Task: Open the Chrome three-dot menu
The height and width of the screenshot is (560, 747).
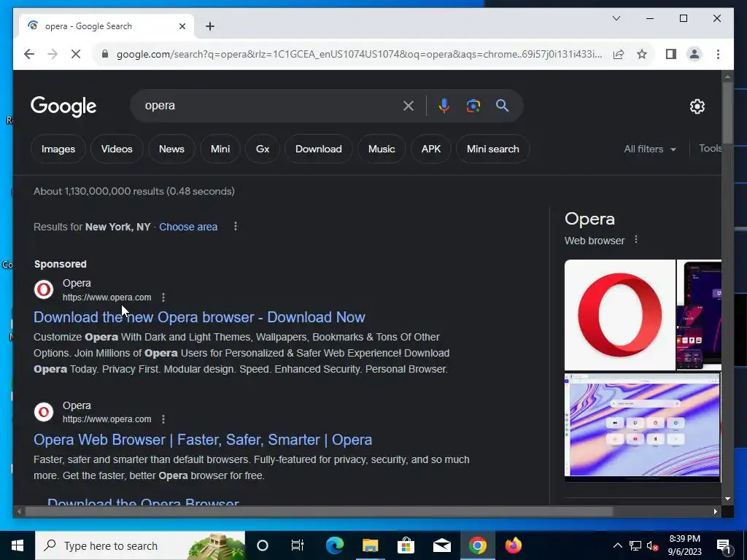Action: pyautogui.click(x=718, y=54)
